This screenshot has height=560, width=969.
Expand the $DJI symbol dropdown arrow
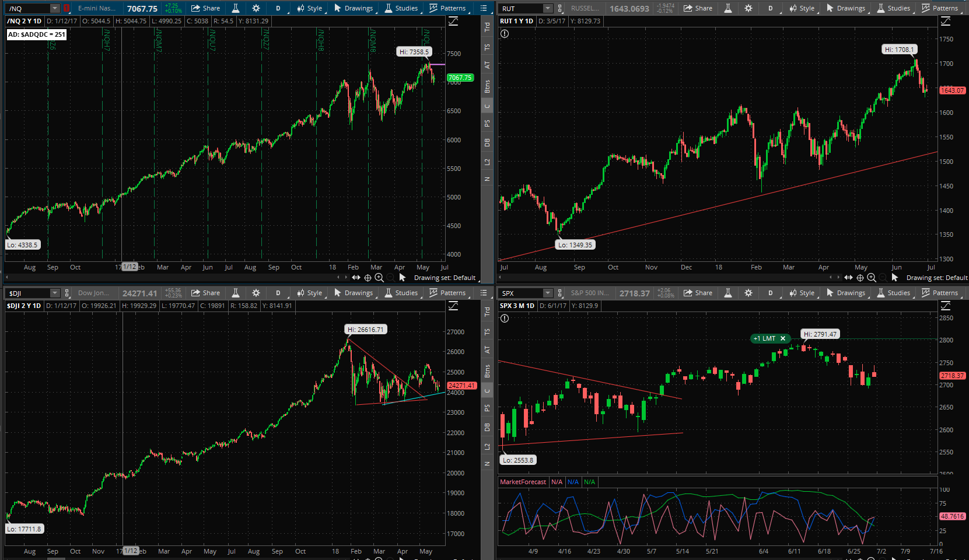(x=54, y=293)
